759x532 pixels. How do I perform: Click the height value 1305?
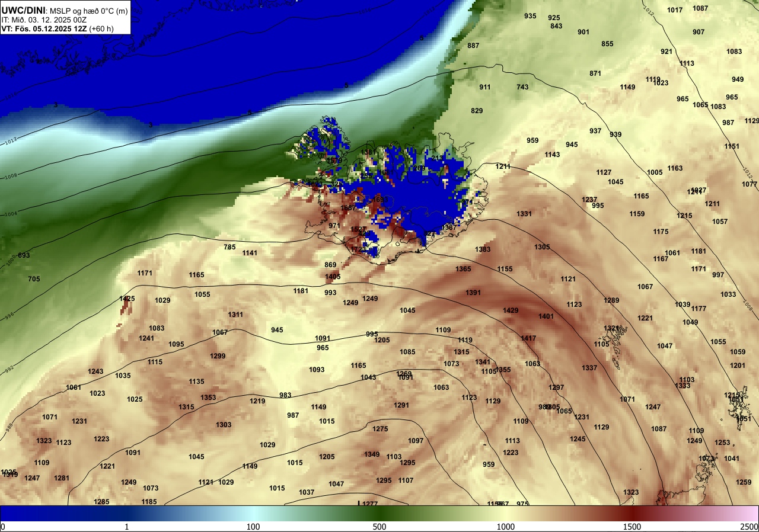pos(542,247)
